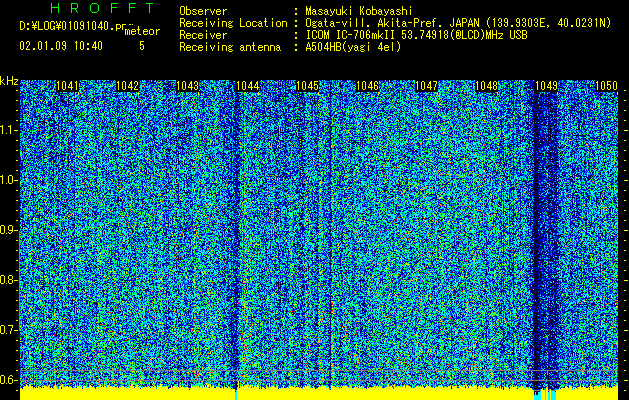
Task: Click the HROFFT program title
Action: pyautogui.click(x=103, y=8)
